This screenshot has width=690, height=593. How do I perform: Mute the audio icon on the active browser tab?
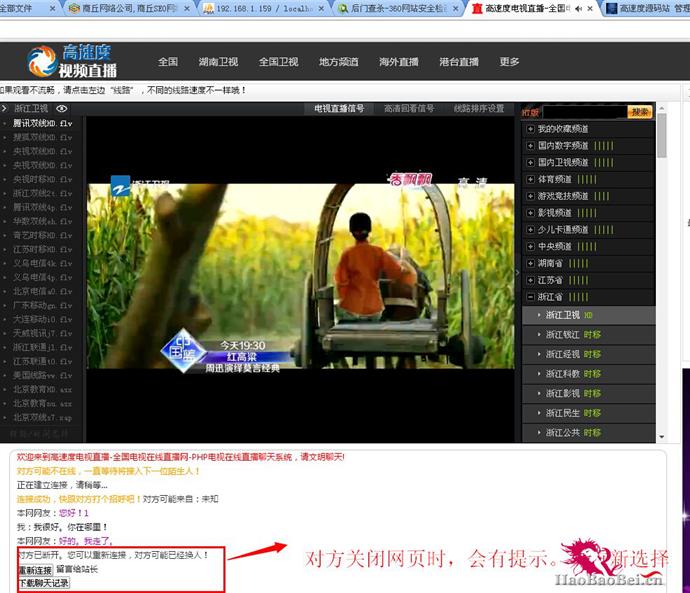(x=579, y=8)
